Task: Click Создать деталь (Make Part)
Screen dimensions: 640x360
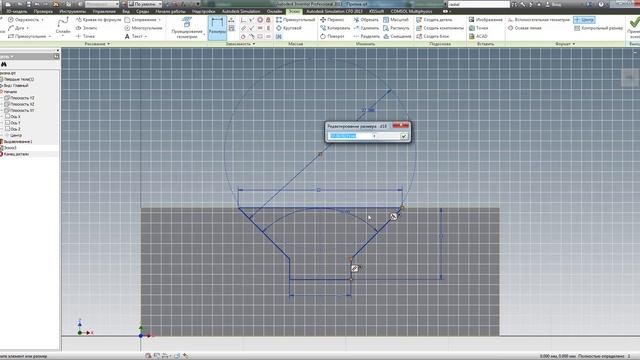Action: pos(434,20)
